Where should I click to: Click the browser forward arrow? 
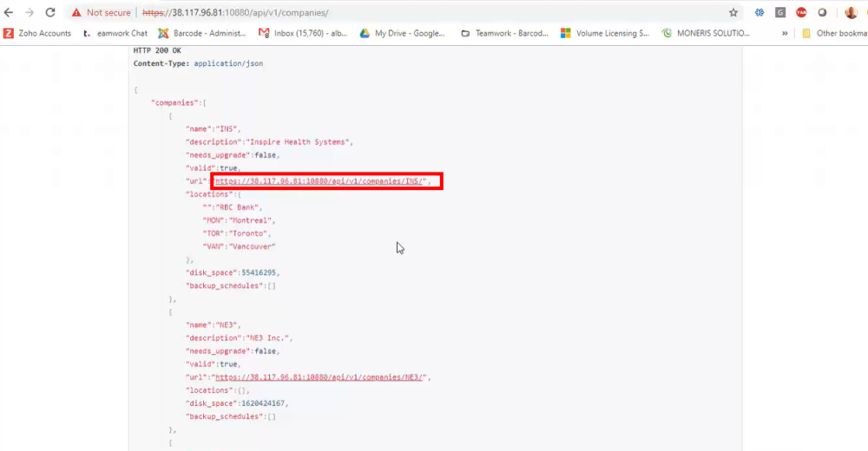point(30,12)
